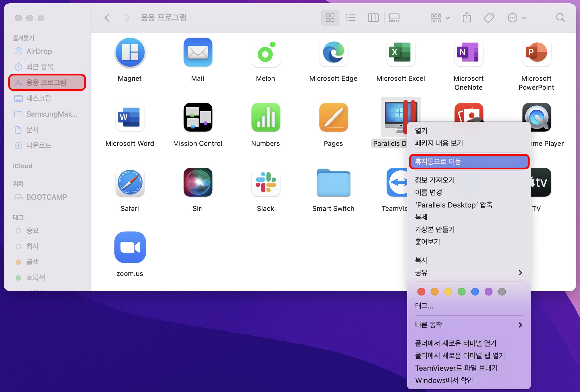Select the Smart Switch folder
580x392 pixels.
pos(333,183)
